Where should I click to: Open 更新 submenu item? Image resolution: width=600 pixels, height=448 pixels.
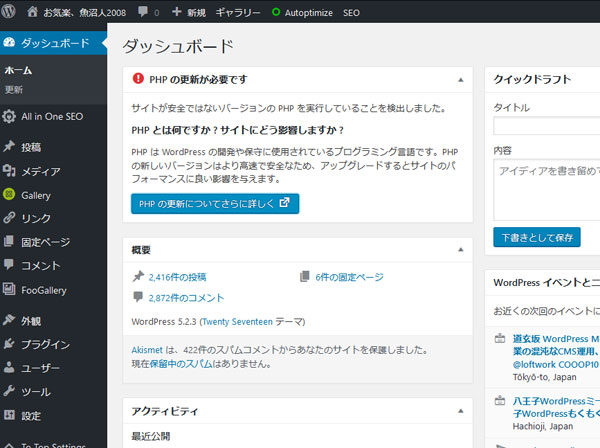point(13,90)
